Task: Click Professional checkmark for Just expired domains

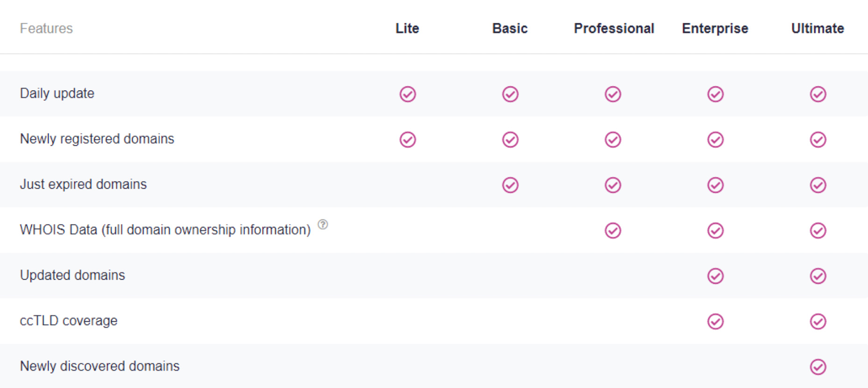Action: (x=613, y=185)
